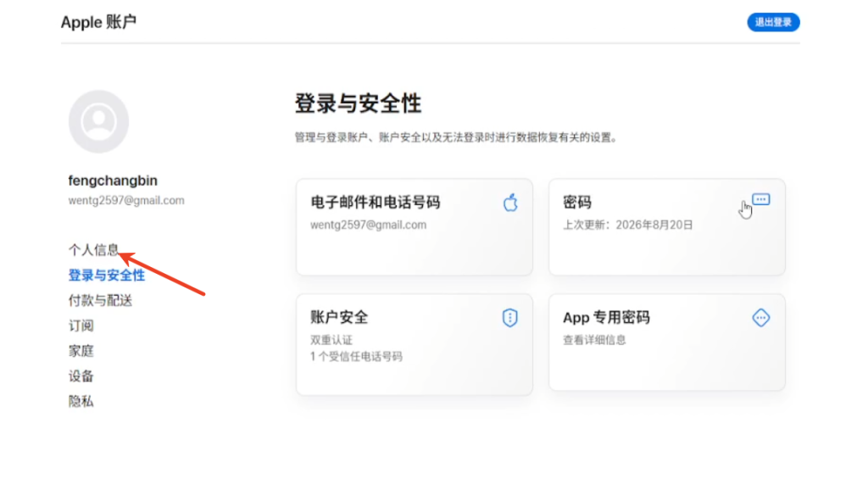Click username fengchangbin text
This screenshot has height=479, width=868.
pos(113,181)
